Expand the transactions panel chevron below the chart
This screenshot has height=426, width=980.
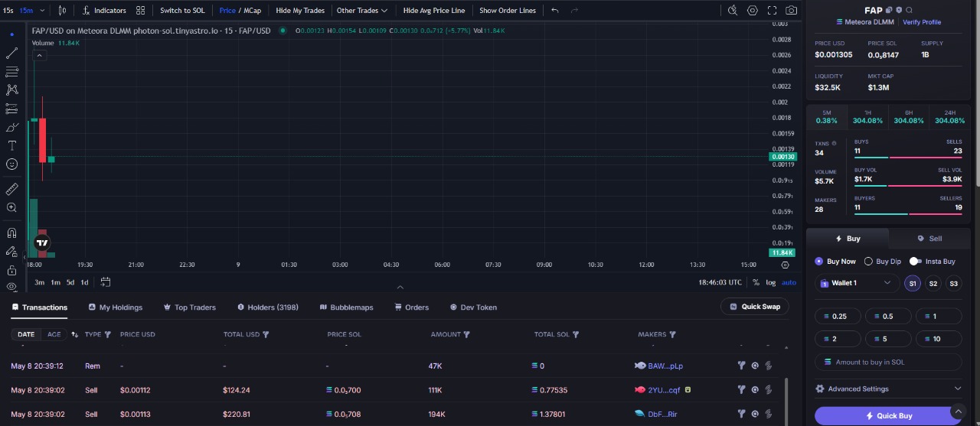[400, 288]
